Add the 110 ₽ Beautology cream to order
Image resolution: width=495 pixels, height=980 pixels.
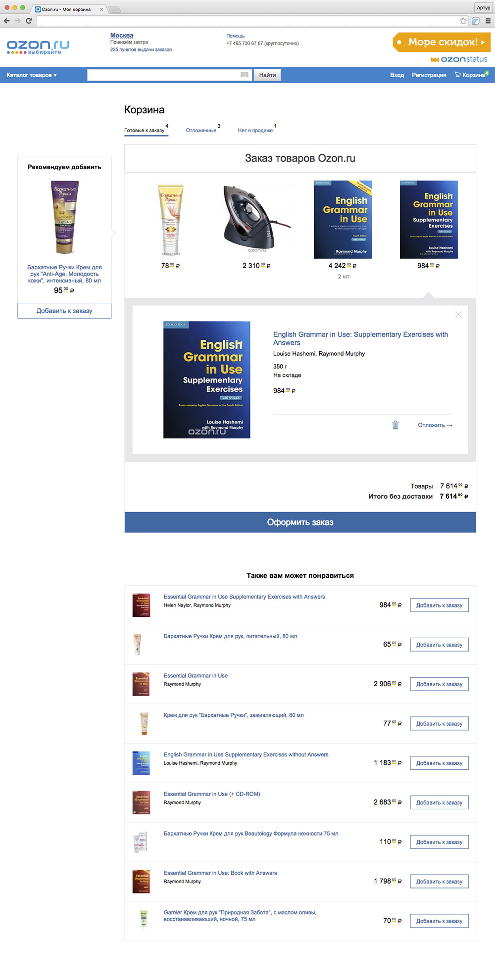coord(440,842)
